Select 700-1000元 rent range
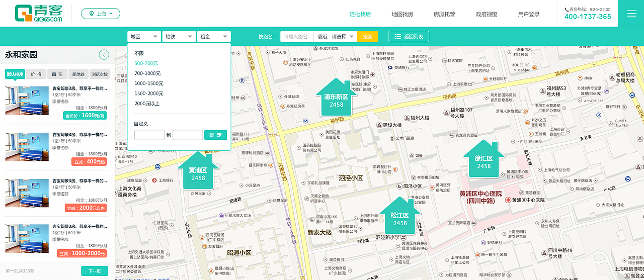644x280 pixels. [147, 73]
